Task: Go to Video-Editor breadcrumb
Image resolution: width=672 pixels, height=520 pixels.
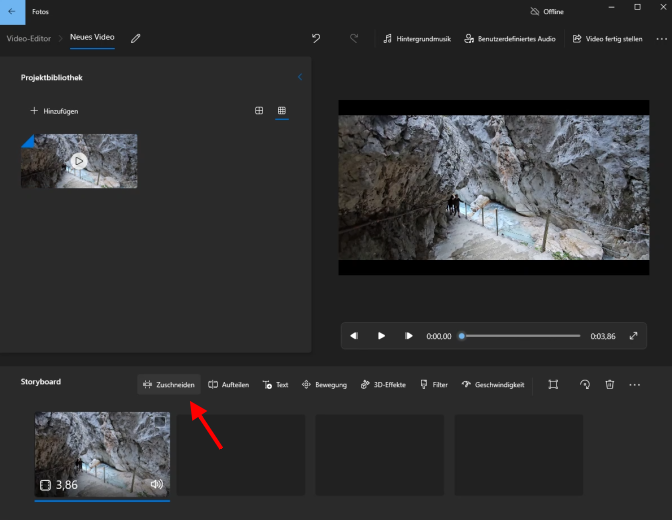Action: click(30, 38)
